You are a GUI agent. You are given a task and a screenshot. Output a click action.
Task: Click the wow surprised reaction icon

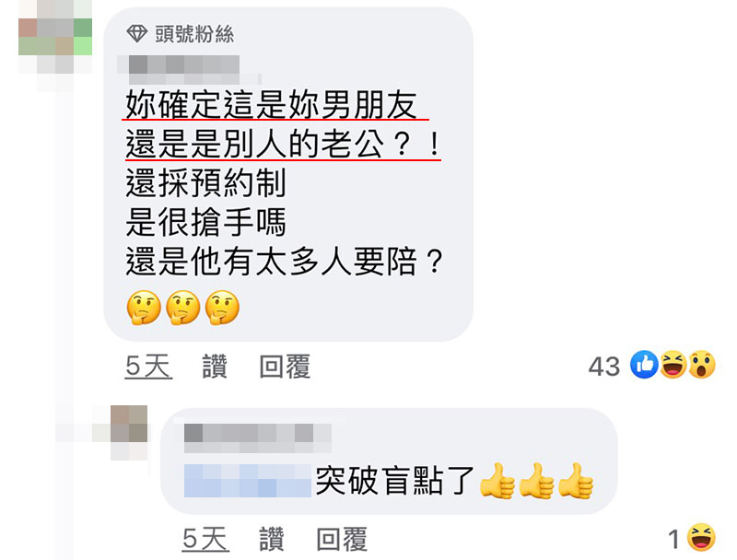702,365
